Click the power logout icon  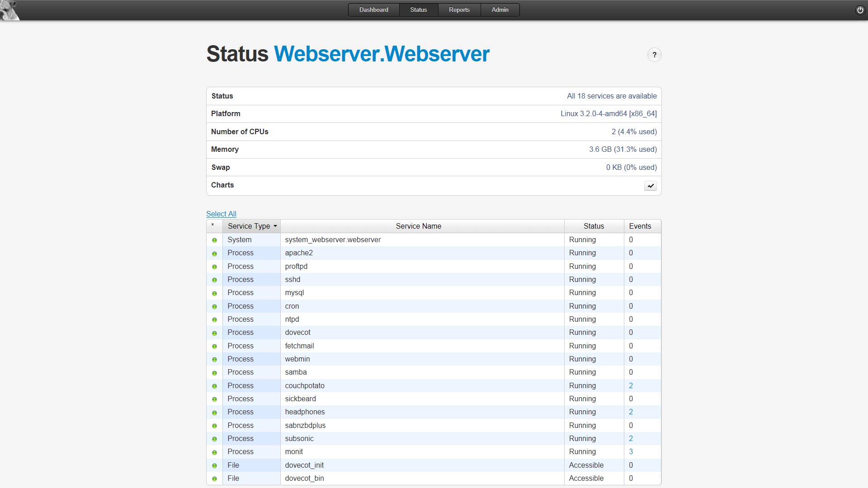pyautogui.click(x=860, y=10)
